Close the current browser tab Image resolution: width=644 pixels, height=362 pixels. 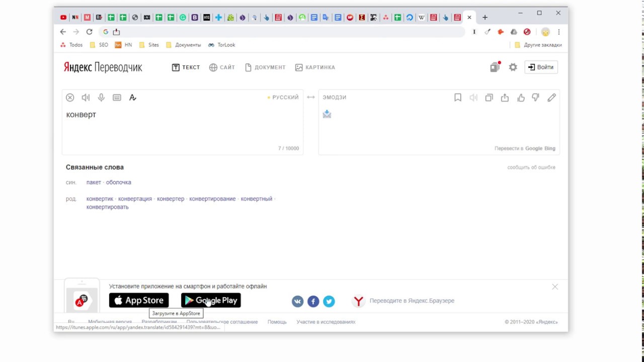pos(469,18)
